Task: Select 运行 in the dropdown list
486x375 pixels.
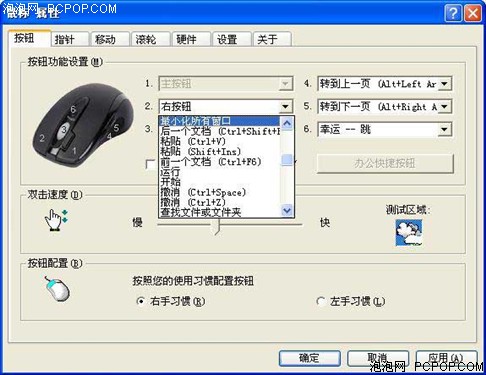Action: (220, 172)
